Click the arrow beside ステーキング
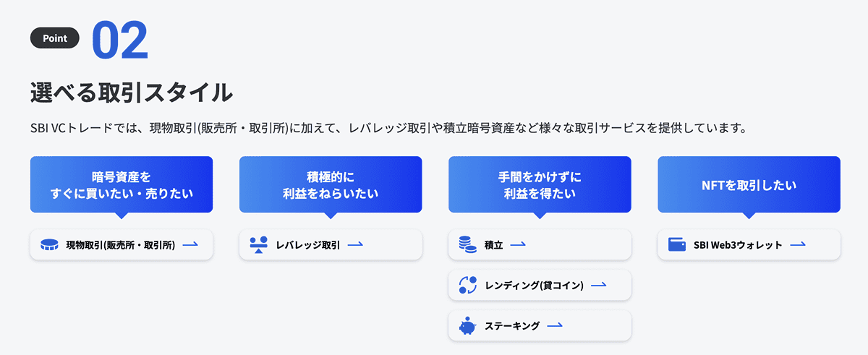The height and width of the screenshot is (355, 868). tap(555, 325)
